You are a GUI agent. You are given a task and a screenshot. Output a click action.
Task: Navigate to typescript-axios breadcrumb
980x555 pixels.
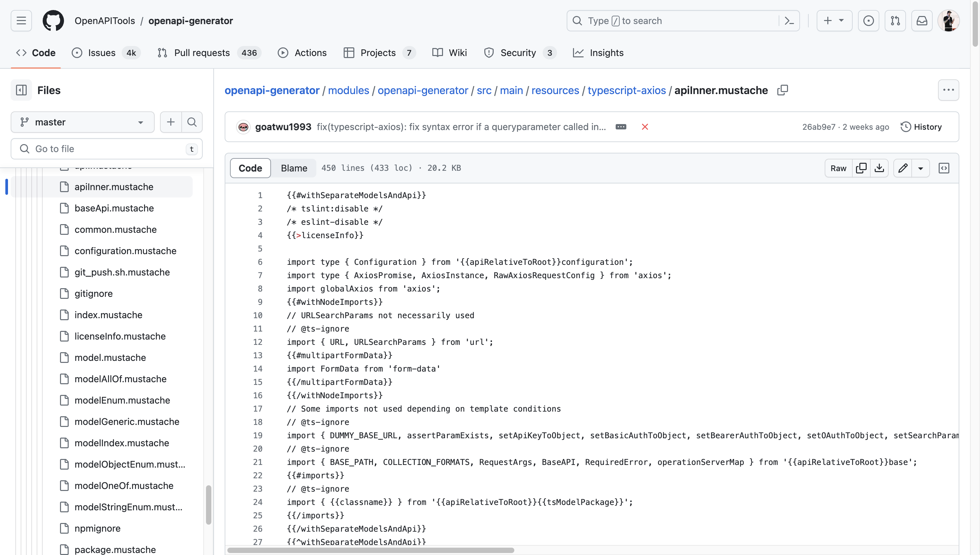pos(627,90)
